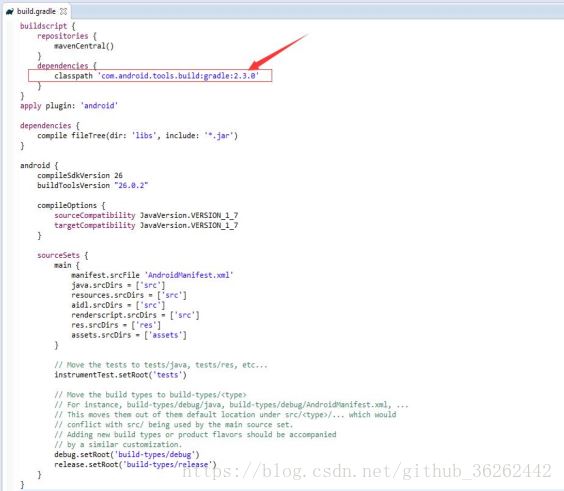Click the buildToolsVersion "26.0.2" string
Viewport: 564px width, 491px height.
131,186
